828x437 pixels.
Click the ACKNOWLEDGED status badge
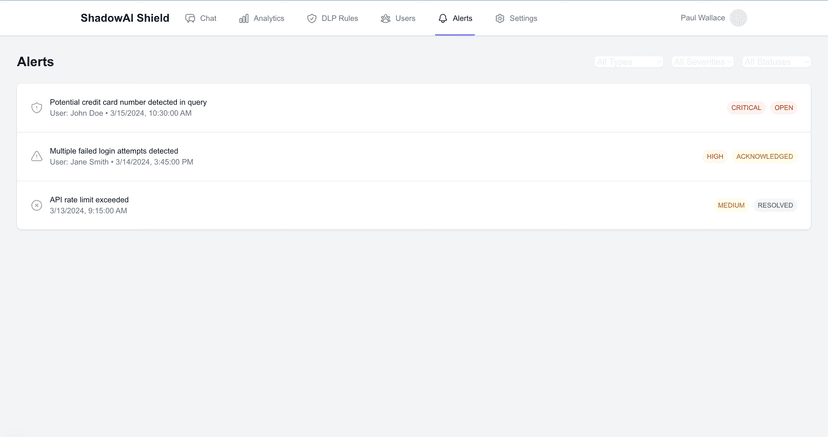click(x=764, y=156)
